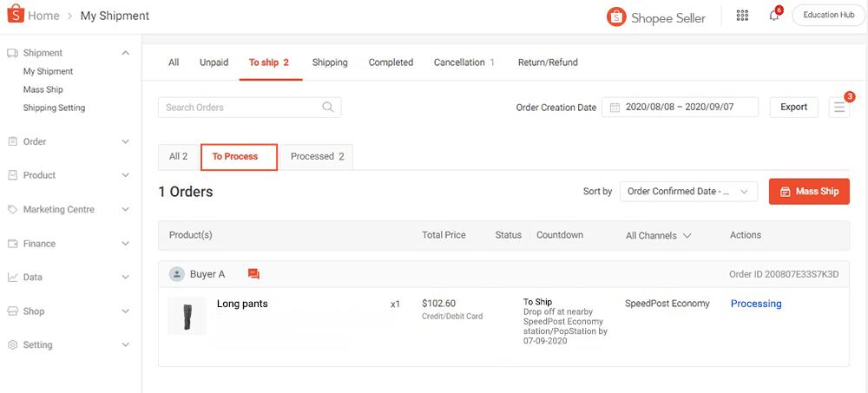Click the Long pants product thumbnail
This screenshot has height=393, width=868.
tap(187, 316)
